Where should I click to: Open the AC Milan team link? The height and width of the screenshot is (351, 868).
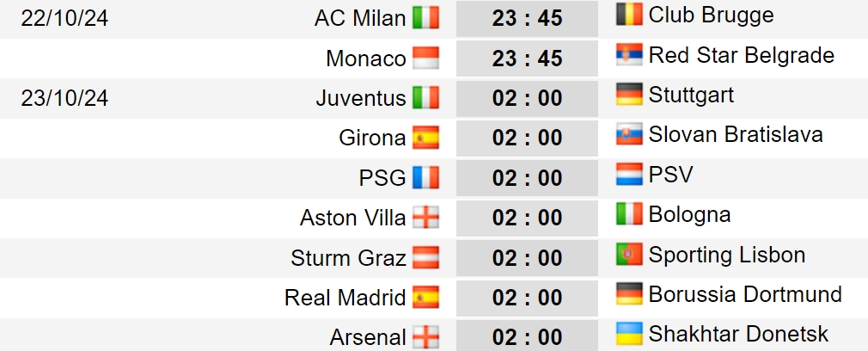tap(360, 18)
